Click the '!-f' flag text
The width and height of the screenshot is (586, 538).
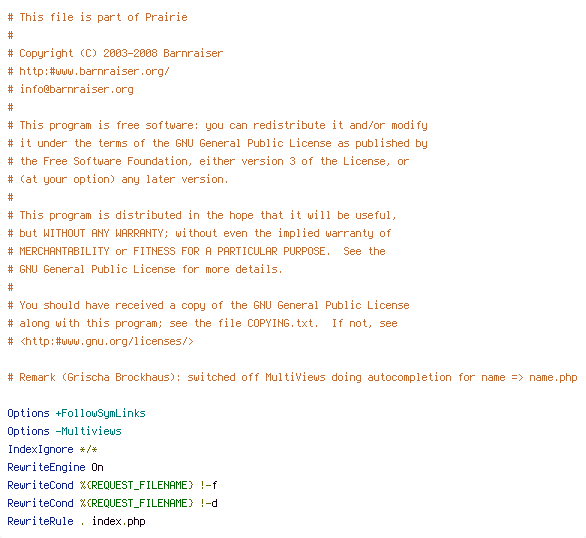pyautogui.click(x=209, y=485)
